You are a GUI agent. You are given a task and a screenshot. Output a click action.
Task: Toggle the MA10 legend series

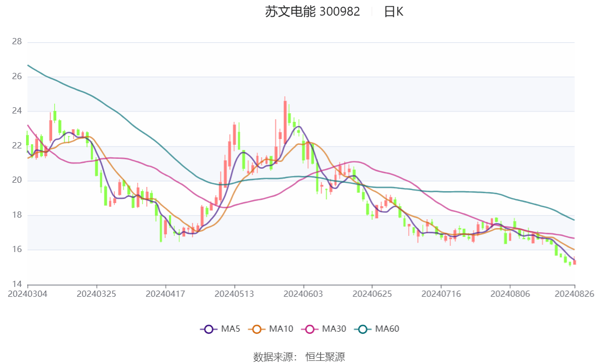pyautogui.click(x=271, y=329)
